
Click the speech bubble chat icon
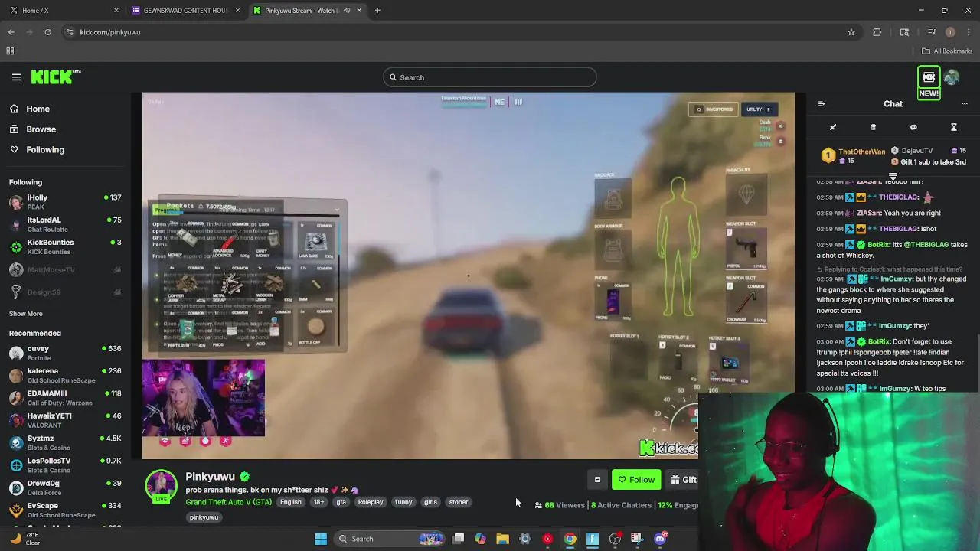pos(913,127)
